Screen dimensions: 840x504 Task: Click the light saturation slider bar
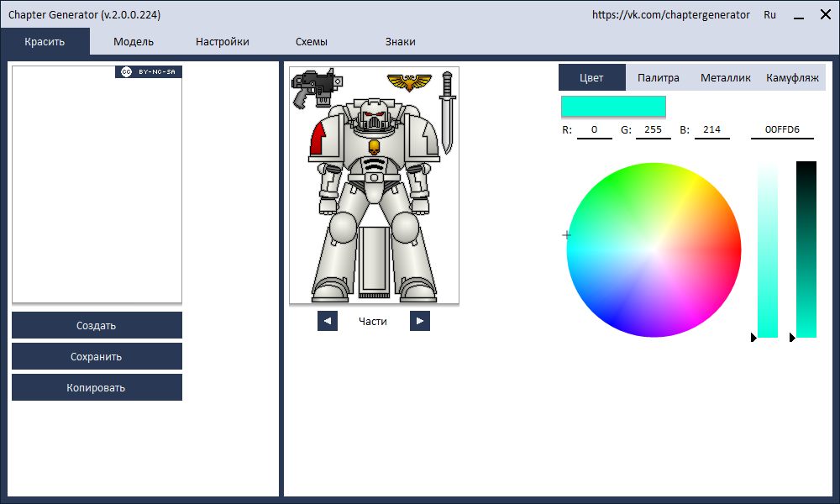tap(768, 249)
